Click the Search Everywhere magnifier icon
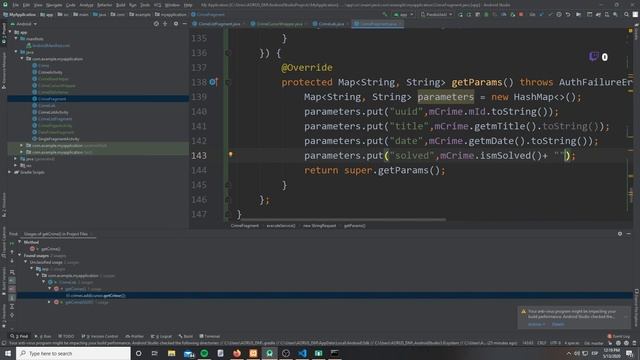 (x=626, y=15)
